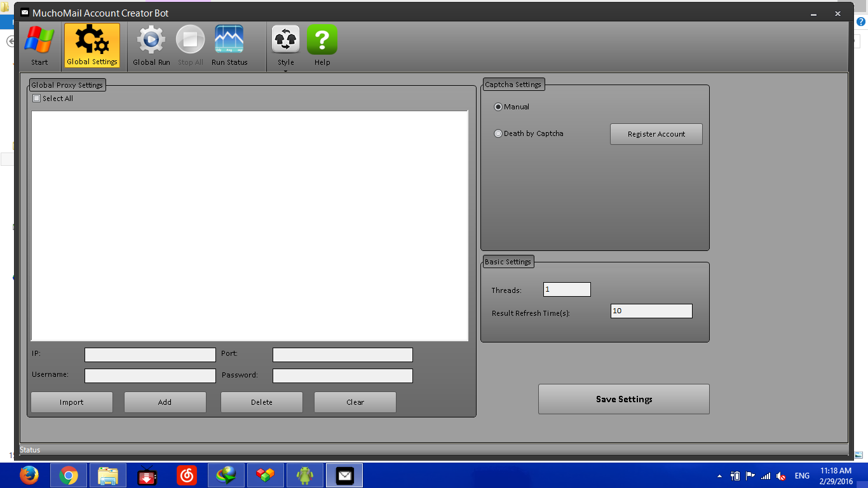Click the Import proxy button
The height and width of the screenshot is (488, 868).
[x=72, y=402]
